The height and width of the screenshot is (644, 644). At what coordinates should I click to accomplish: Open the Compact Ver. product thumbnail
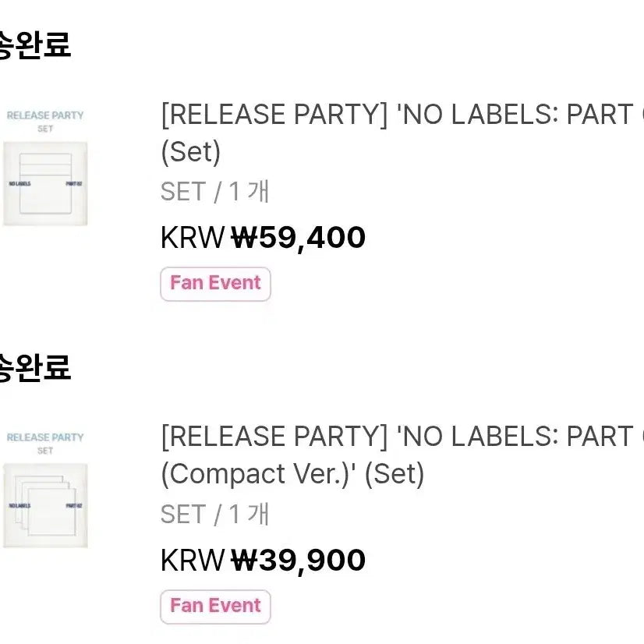click(x=45, y=490)
